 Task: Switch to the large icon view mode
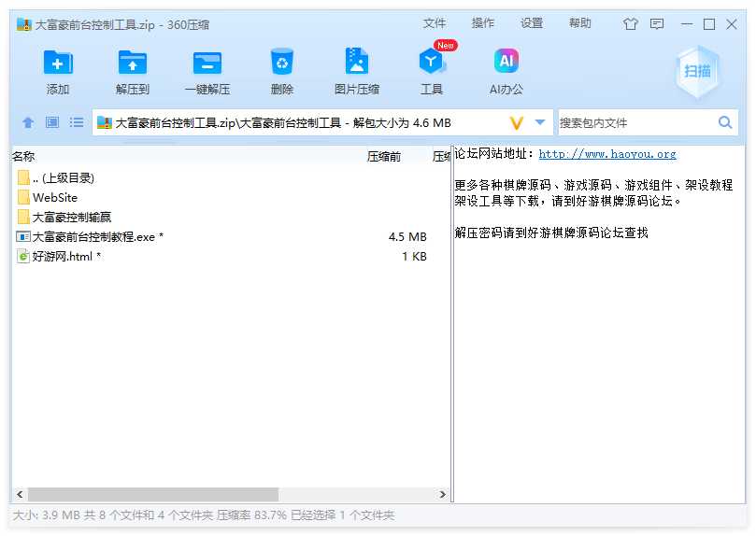click(x=52, y=122)
